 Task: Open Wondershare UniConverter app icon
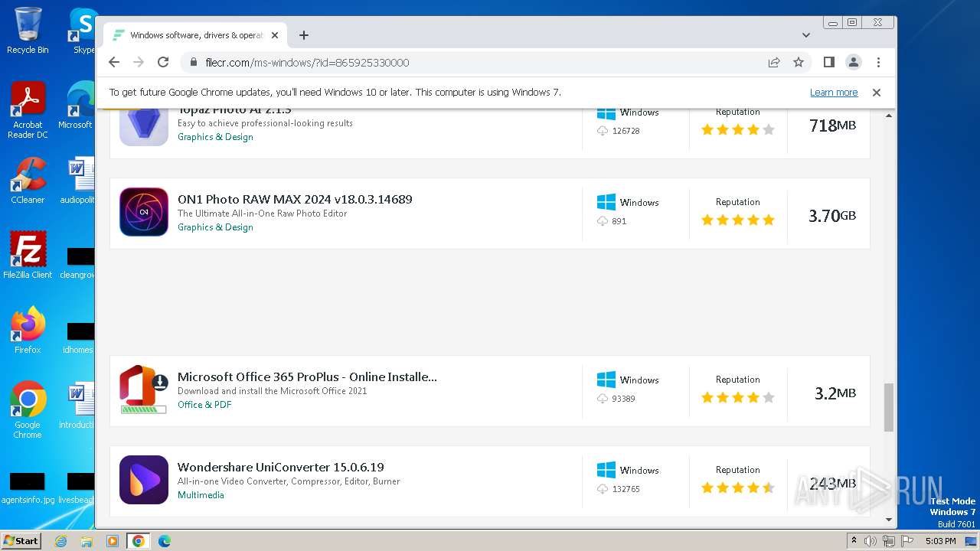tap(144, 480)
